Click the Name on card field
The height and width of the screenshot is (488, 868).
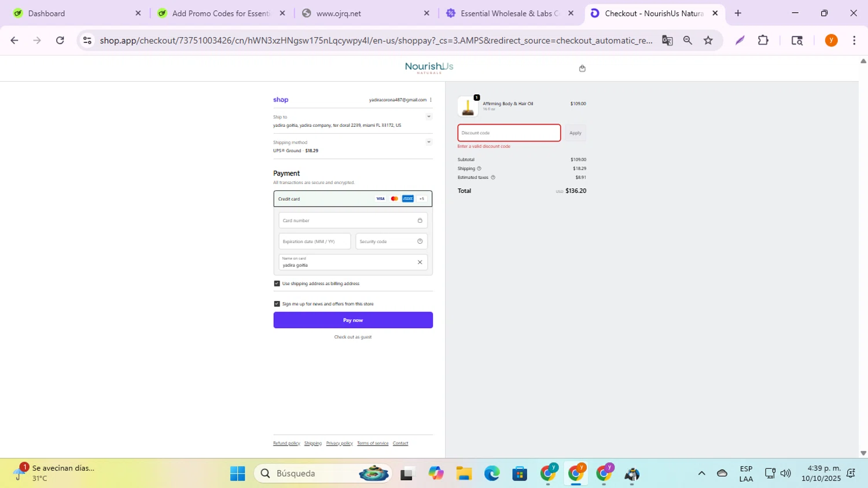pos(353,262)
